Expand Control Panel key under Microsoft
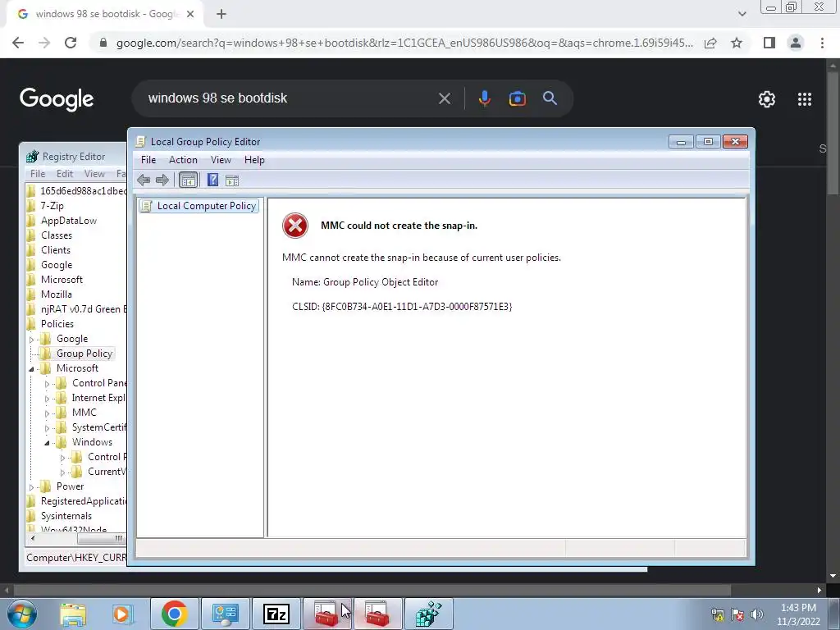 point(47,384)
